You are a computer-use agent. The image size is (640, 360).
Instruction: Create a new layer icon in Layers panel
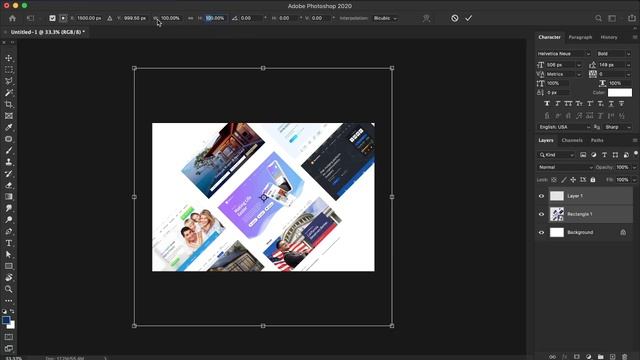612,357
